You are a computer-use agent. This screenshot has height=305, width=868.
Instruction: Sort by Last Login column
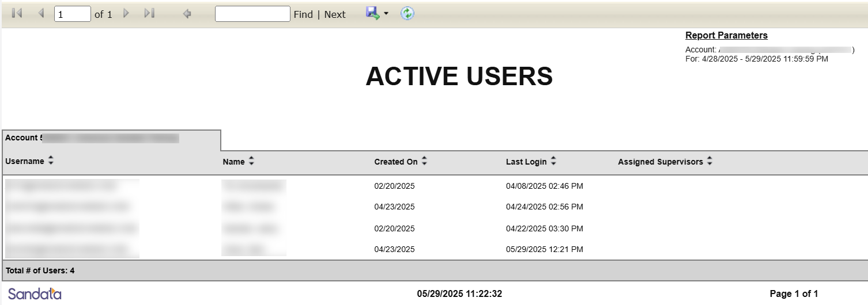tap(553, 162)
